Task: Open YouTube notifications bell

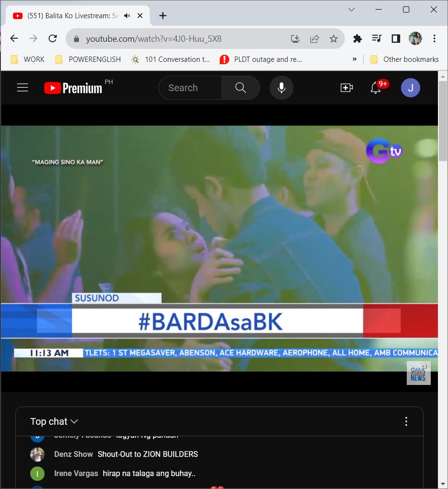Action: tap(376, 88)
